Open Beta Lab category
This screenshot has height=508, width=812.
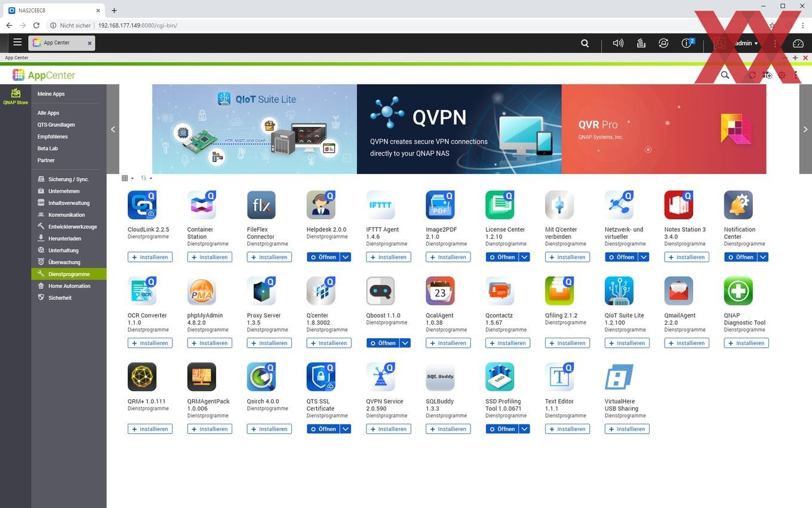point(48,148)
